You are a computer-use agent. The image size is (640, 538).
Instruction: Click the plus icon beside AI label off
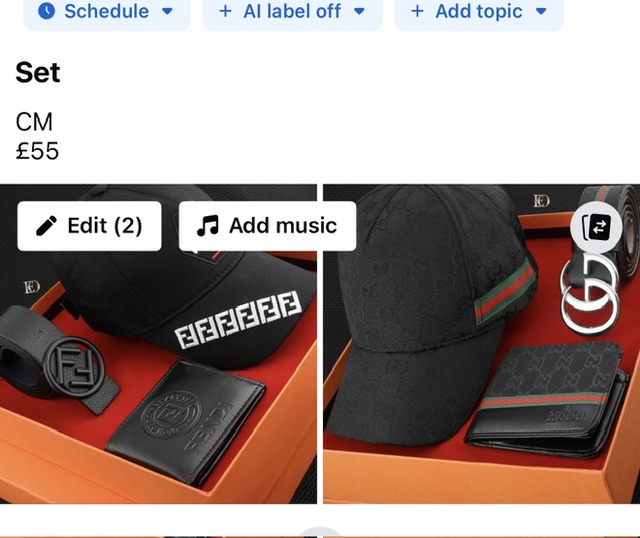click(225, 11)
